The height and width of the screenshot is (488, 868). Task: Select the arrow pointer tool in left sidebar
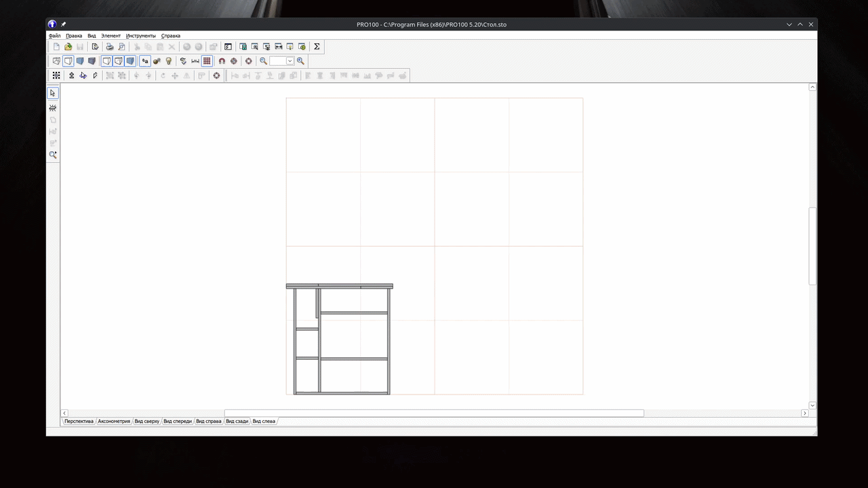click(x=53, y=93)
